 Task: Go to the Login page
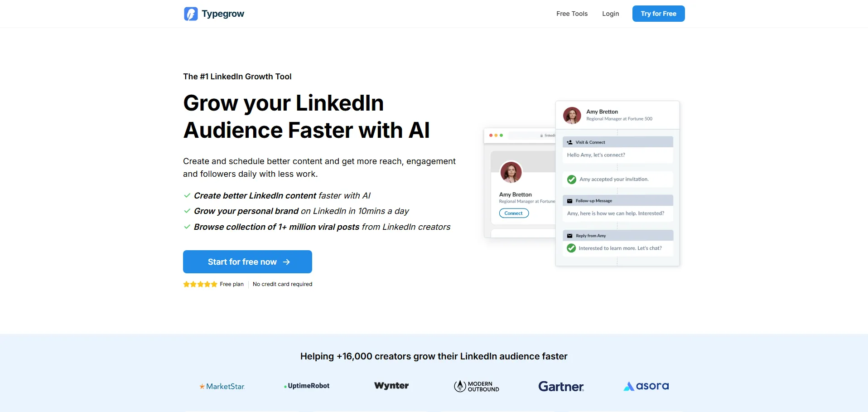coord(610,14)
